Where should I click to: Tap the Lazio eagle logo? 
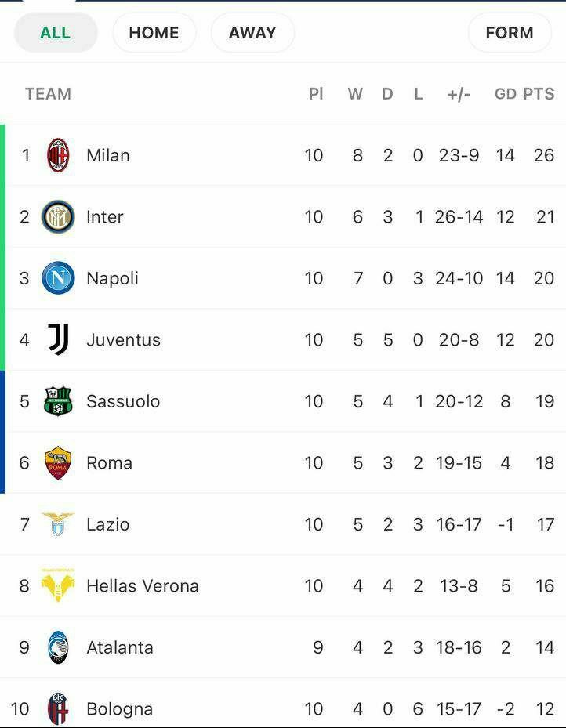point(58,524)
